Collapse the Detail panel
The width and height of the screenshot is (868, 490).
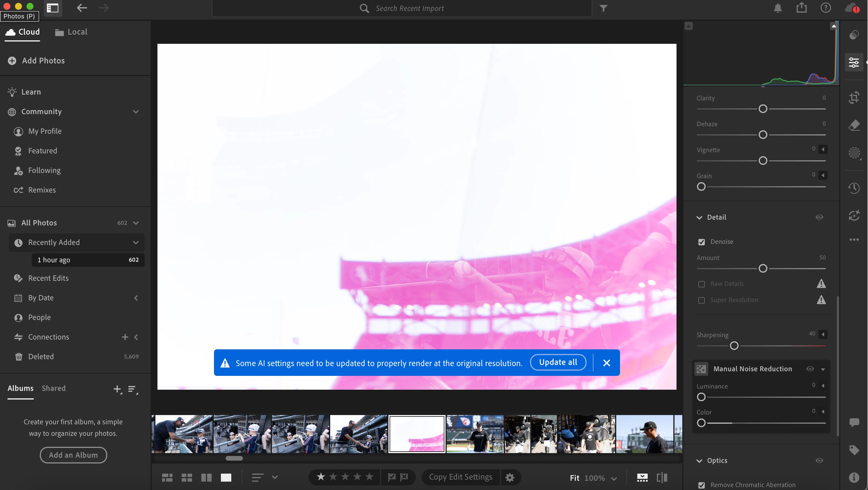(x=700, y=218)
